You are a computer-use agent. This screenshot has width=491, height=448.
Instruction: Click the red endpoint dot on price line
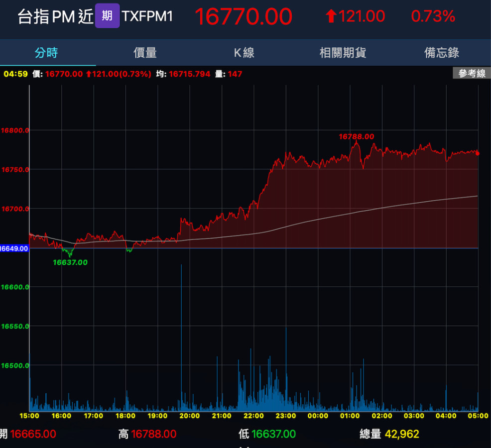point(478,153)
